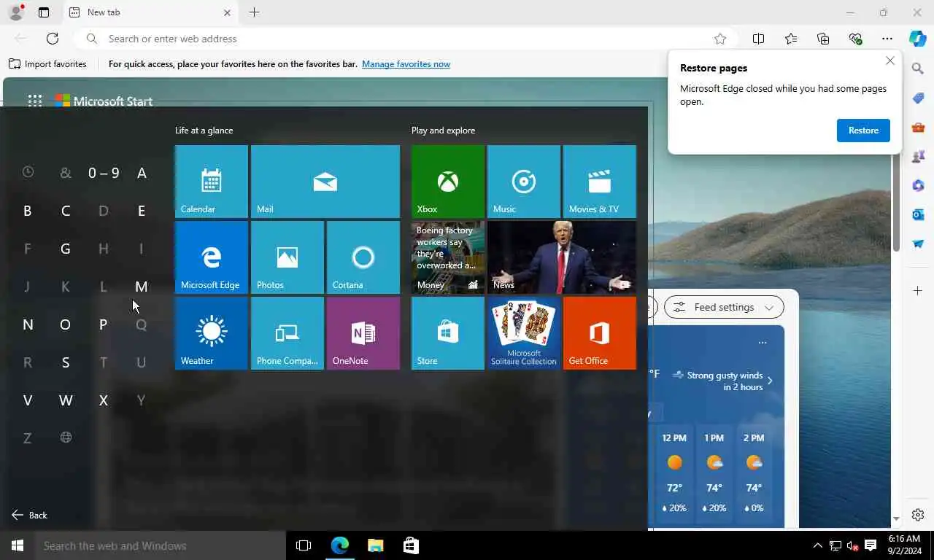Screen dimensions: 934x560
Task: Dismiss the Restore pages popup
Action: click(x=890, y=61)
